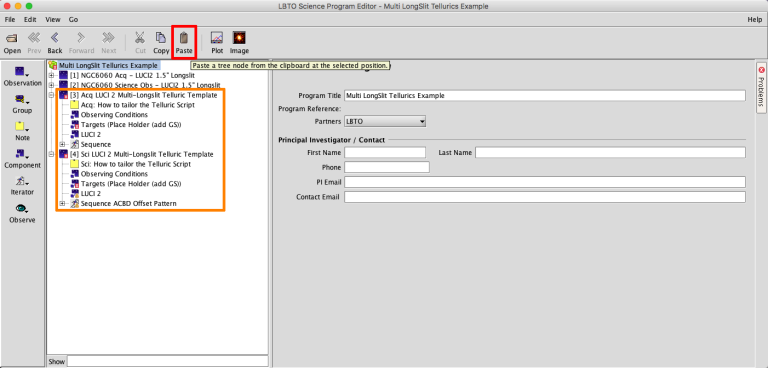This screenshot has width=768, height=368.
Task: Click the Program Title text field
Action: pos(545,96)
